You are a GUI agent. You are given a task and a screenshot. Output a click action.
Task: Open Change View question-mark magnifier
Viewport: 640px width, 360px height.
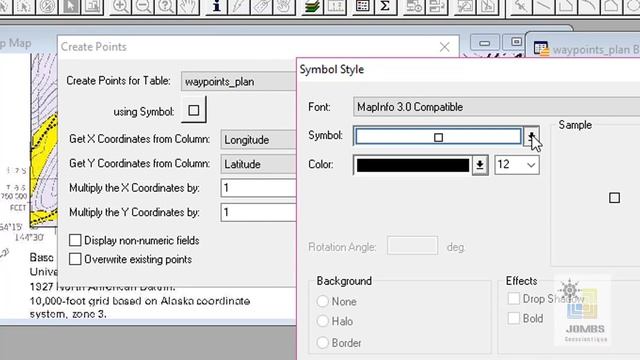click(x=166, y=7)
